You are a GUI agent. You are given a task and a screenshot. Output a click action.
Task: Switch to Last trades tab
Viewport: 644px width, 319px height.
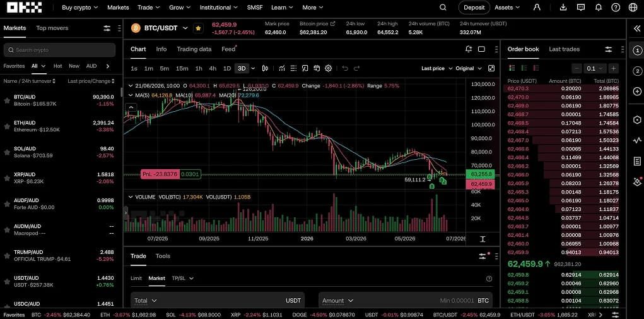[x=564, y=49]
